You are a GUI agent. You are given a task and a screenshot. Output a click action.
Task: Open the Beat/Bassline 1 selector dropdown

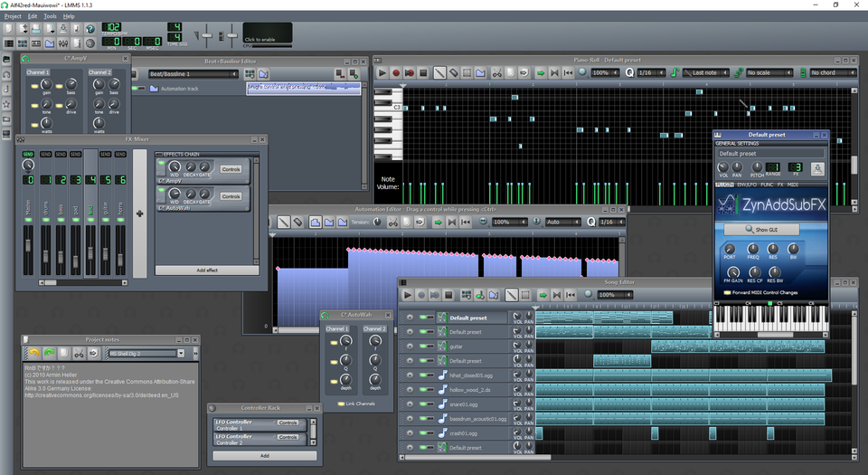pyautogui.click(x=191, y=73)
